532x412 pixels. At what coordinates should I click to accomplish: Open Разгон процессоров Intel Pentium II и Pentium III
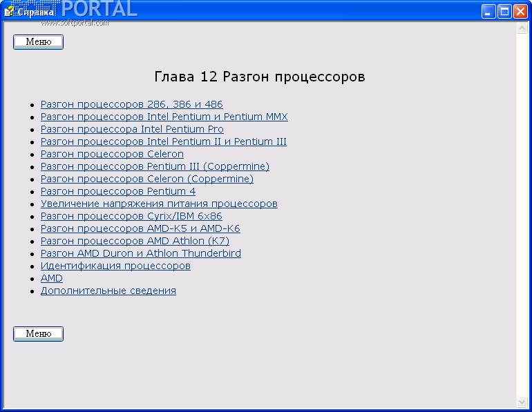(164, 141)
